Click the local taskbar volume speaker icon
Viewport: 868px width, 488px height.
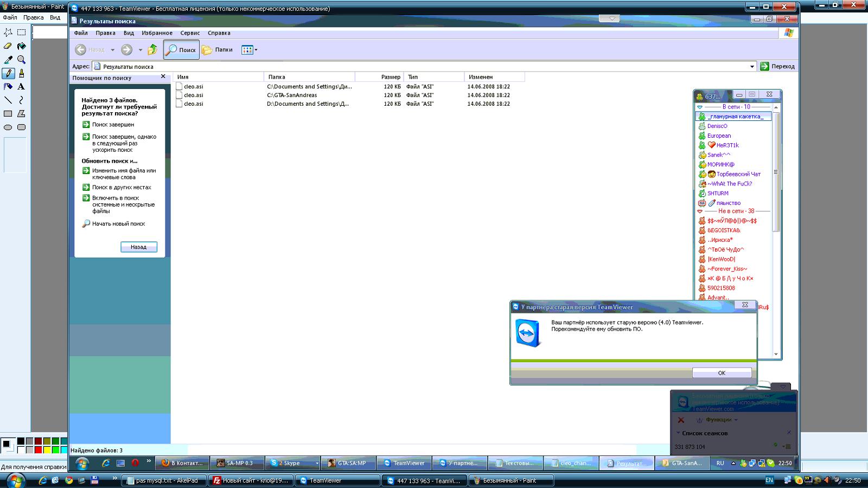[826, 480]
